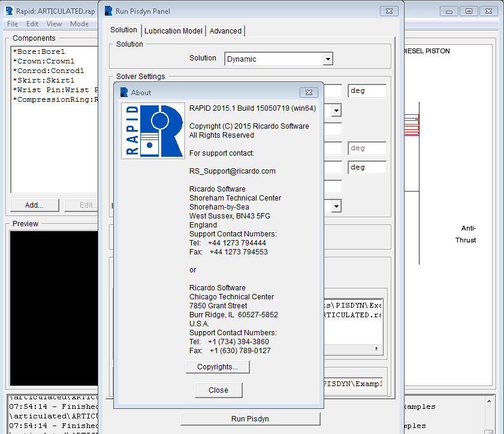Click the greyed-out deg unit field

(x=367, y=148)
